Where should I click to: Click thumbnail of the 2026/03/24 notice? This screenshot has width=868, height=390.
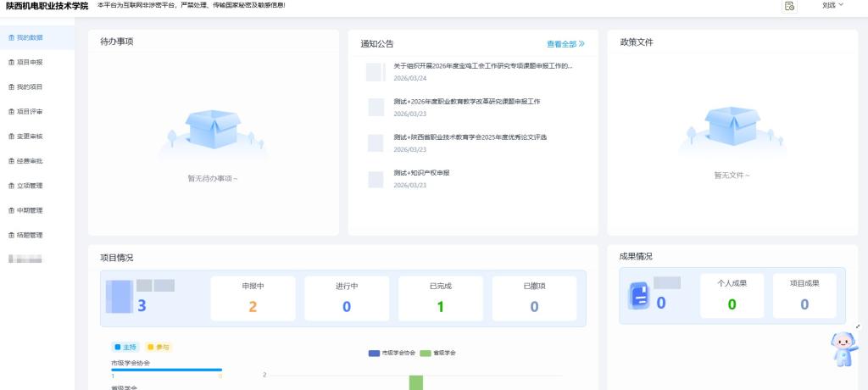[x=376, y=72]
